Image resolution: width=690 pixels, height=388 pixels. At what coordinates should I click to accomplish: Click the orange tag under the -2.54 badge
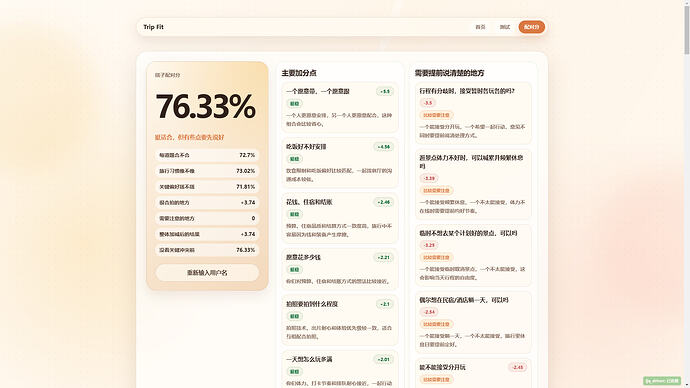436,324
